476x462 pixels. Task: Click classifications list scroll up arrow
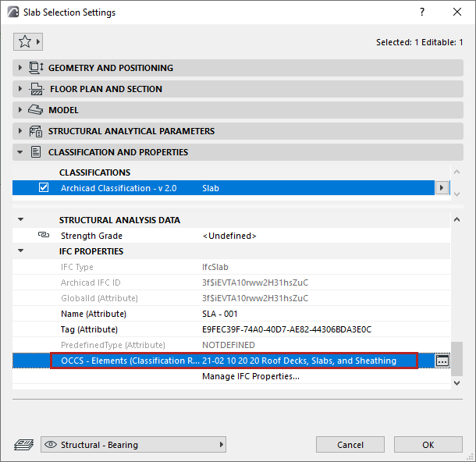456,172
